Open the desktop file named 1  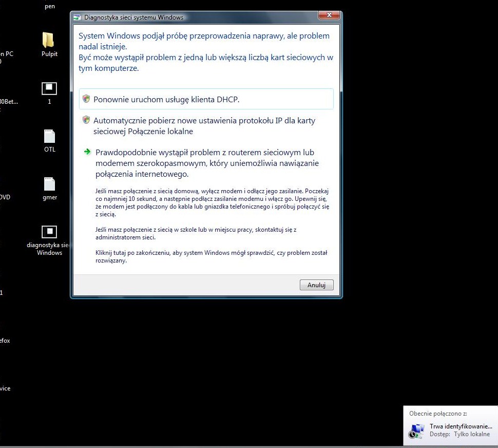pyautogui.click(x=49, y=89)
